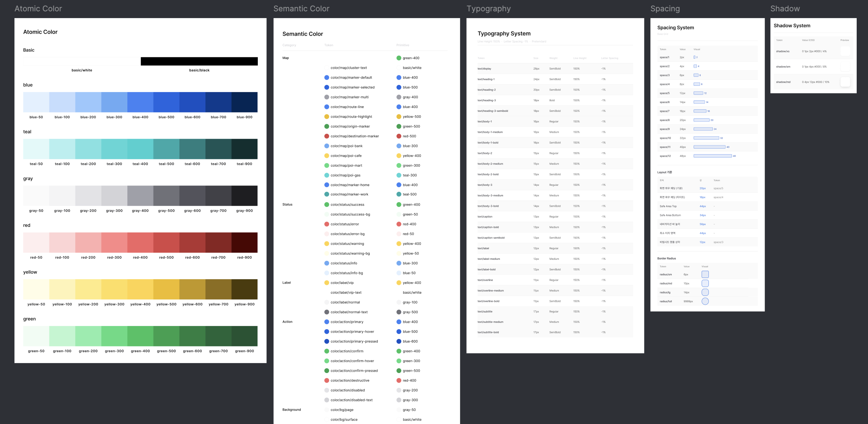Select the gray-700 swatch

219,195
